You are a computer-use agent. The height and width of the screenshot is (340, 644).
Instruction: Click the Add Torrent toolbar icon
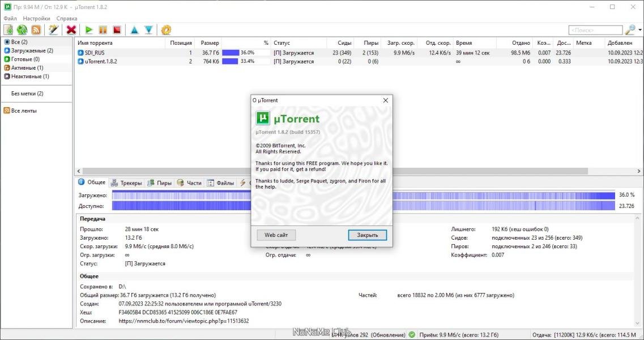(x=8, y=29)
